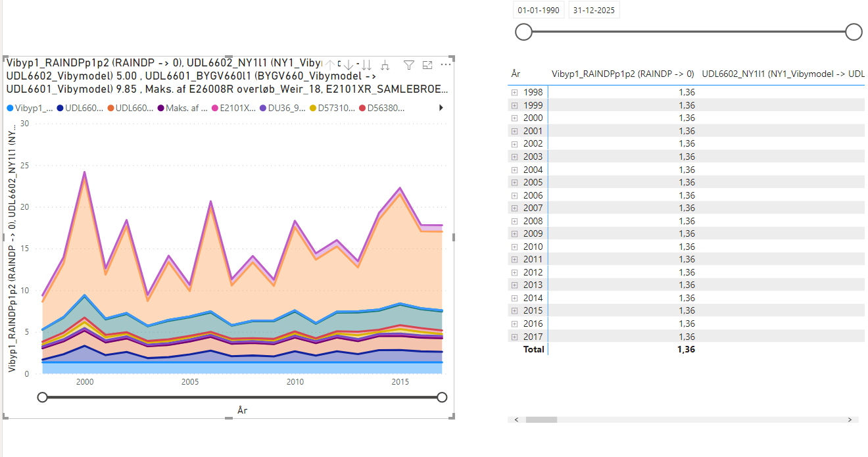Sort by the År column header

click(516, 74)
